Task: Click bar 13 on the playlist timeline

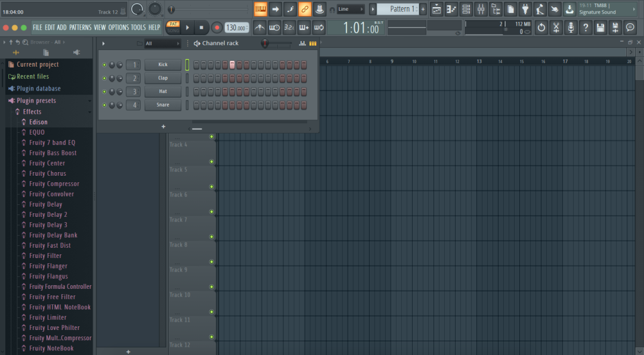Action: pos(479,61)
